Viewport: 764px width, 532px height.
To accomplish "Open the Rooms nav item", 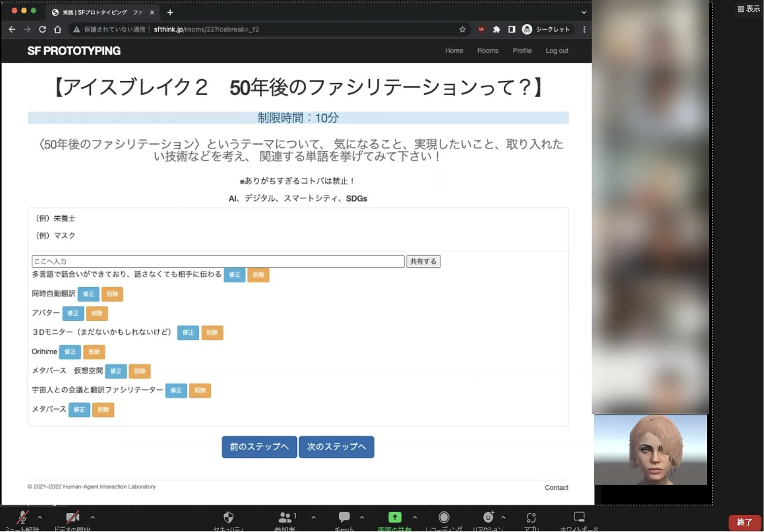I will [x=488, y=51].
